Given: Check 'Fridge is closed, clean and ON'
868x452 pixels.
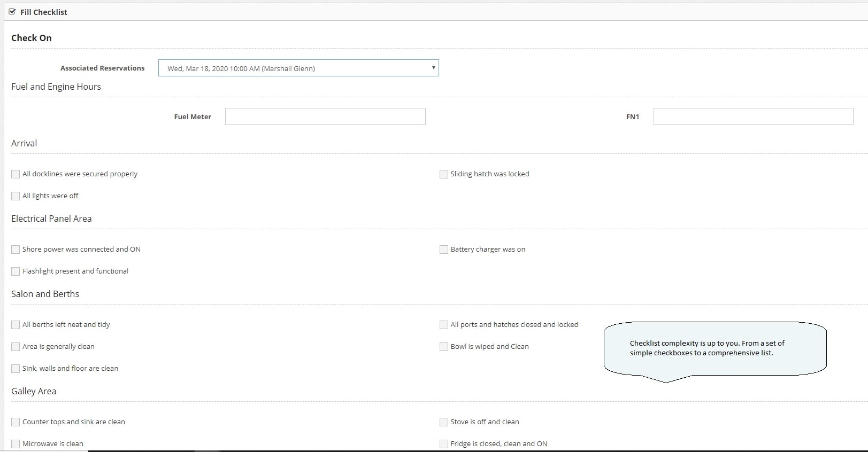Looking at the screenshot, I should click(444, 444).
